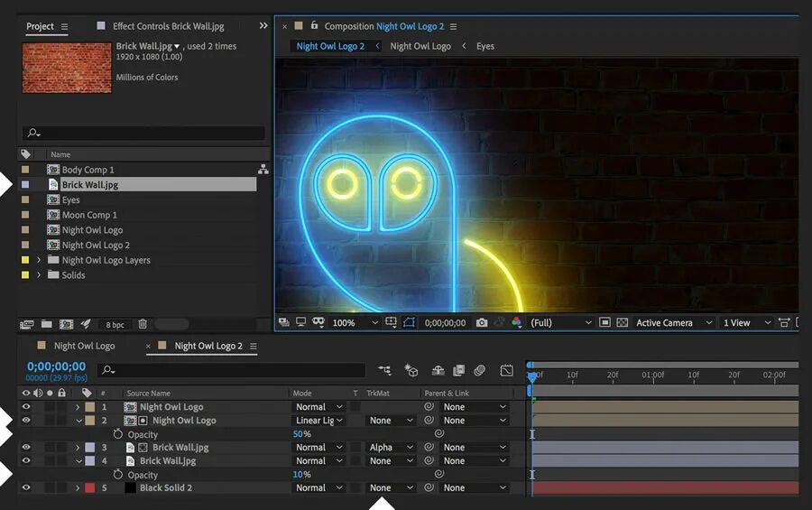Delete selected item with trash icon

click(x=143, y=324)
